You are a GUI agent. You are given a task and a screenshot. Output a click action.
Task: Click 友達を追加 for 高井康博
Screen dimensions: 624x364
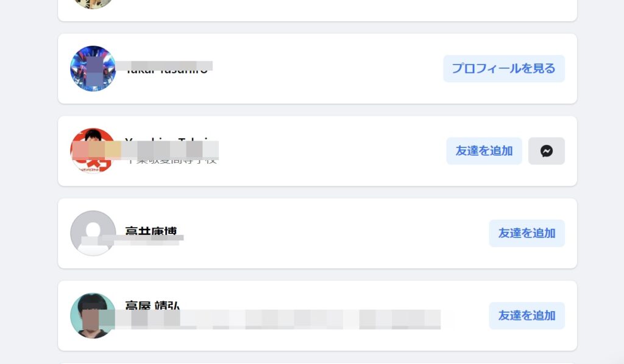coord(527,233)
